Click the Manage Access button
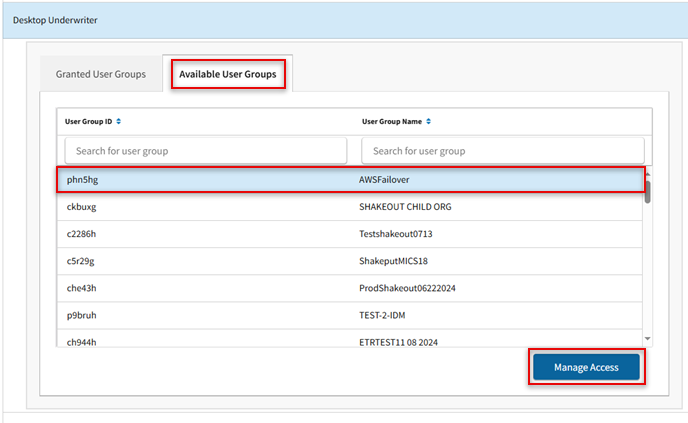Image resolution: width=688 pixels, height=423 pixels. point(586,367)
